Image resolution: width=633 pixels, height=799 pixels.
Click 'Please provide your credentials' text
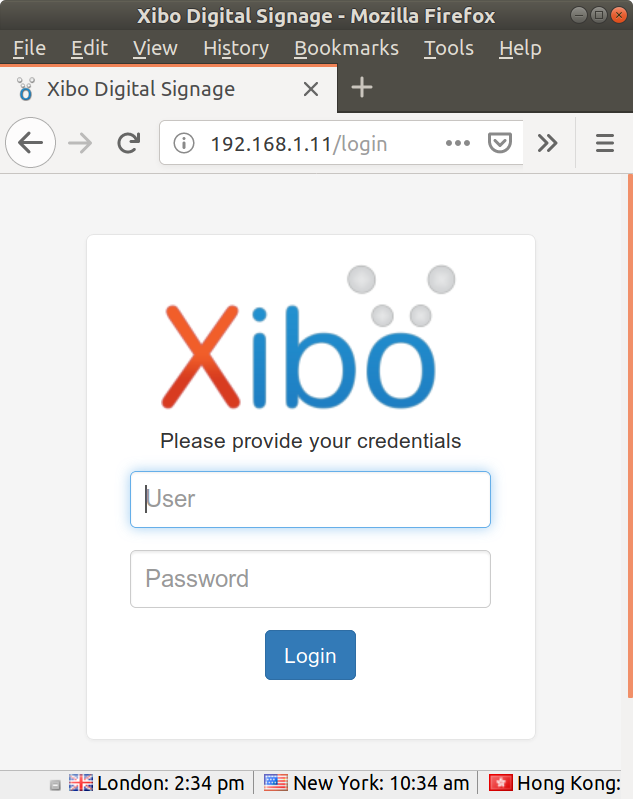pos(310,441)
